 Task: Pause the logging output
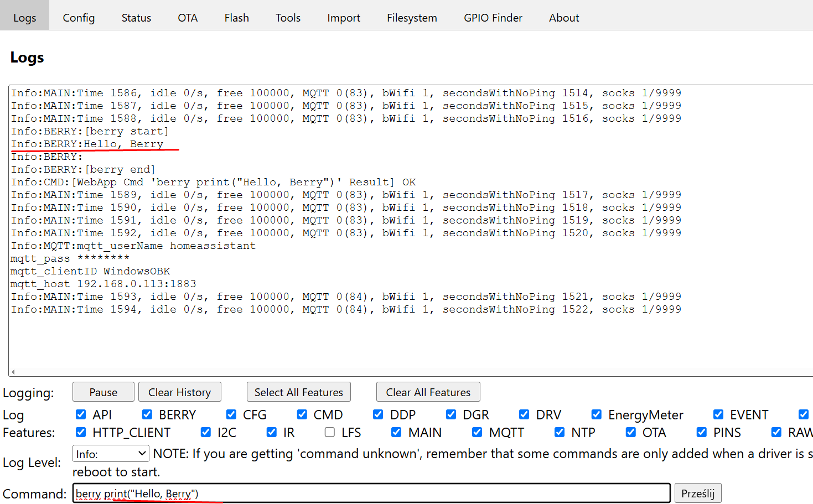tap(103, 392)
